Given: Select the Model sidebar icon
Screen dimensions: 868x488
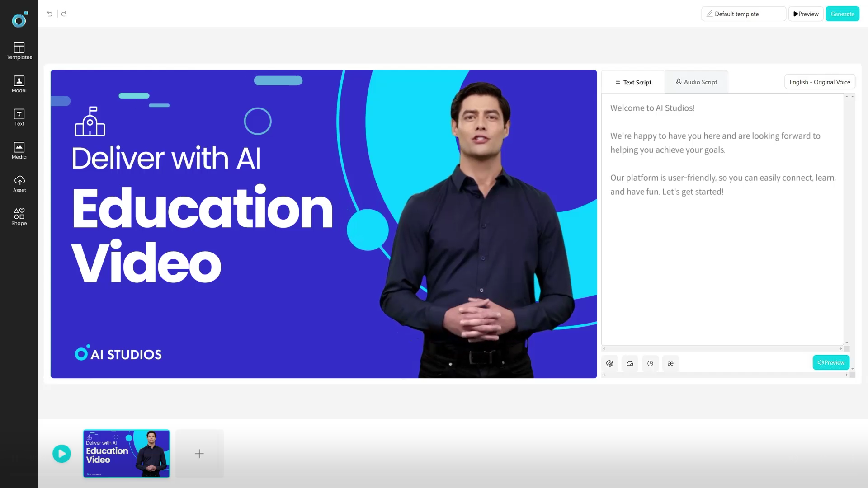Looking at the screenshot, I should click(x=19, y=84).
